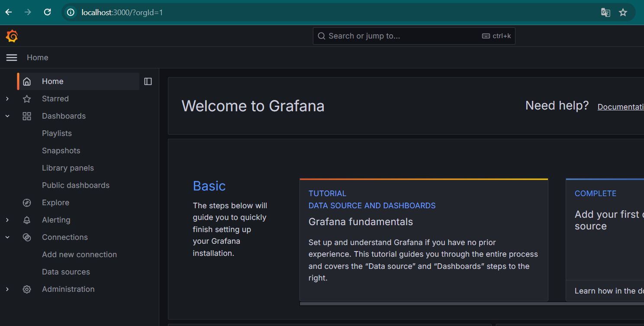Viewport: 644px width, 326px height.
Task: Click the Administration gear icon
Action: [x=27, y=289]
